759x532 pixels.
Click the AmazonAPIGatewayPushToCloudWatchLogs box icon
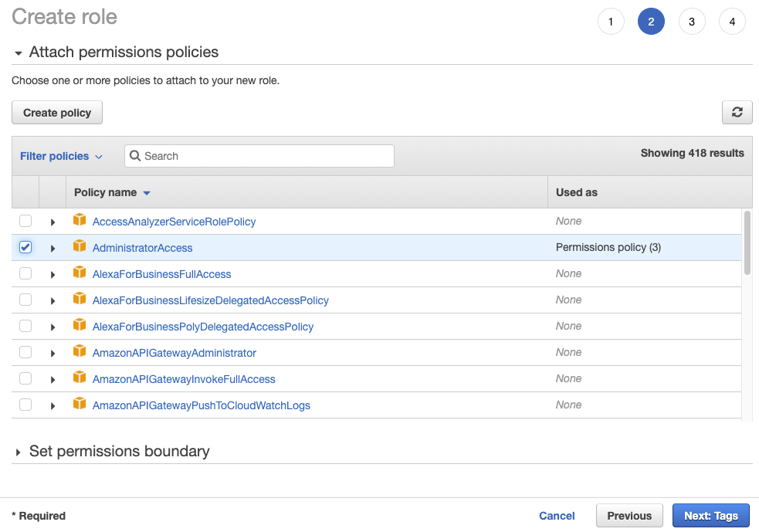(x=80, y=403)
